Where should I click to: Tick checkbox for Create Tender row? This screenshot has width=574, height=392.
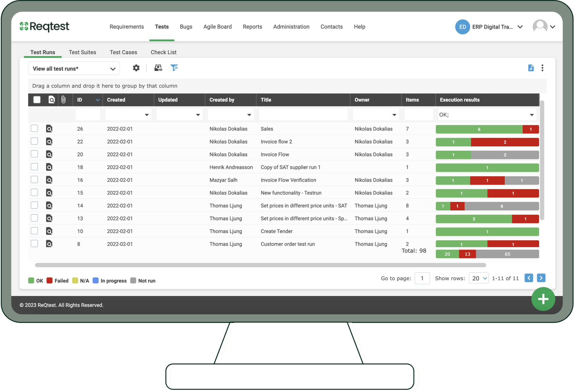pos(34,231)
